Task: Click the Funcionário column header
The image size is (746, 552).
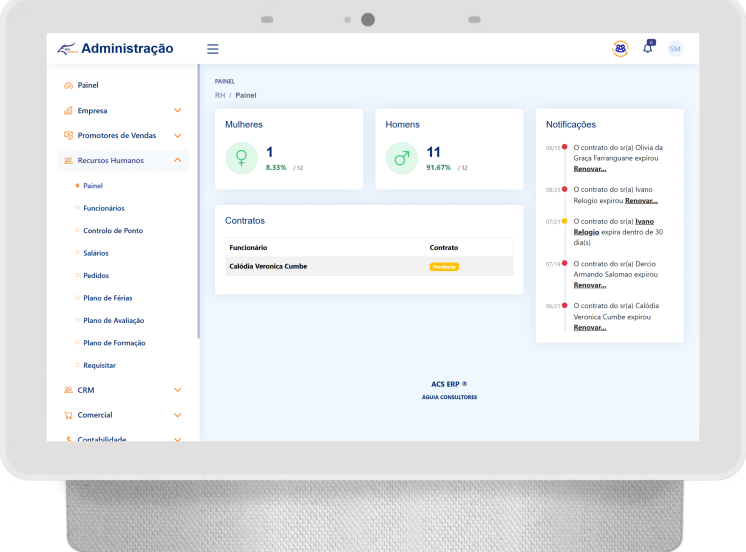Action: pyautogui.click(x=248, y=247)
